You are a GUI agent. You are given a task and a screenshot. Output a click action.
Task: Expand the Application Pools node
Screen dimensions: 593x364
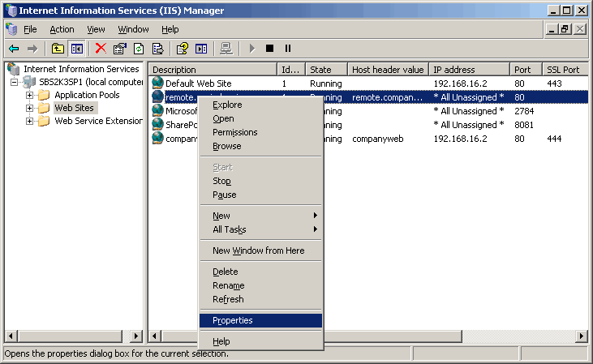click(x=29, y=95)
